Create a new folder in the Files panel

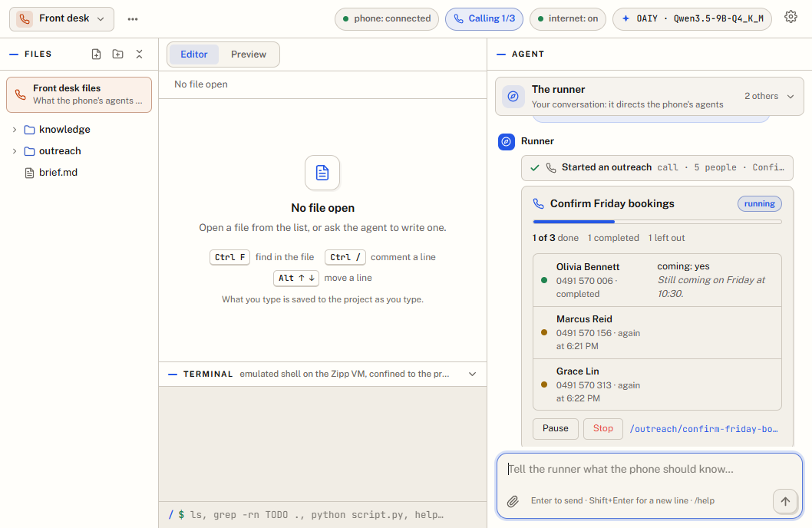coord(117,54)
